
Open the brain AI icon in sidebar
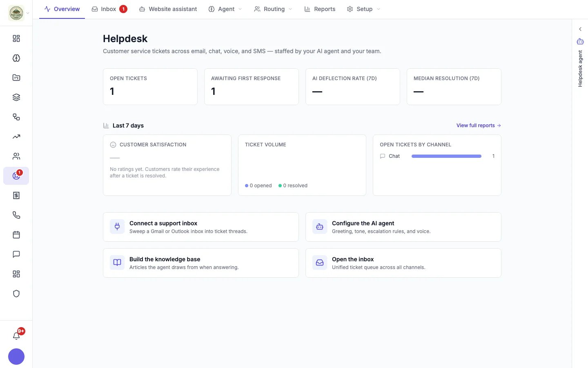16,58
